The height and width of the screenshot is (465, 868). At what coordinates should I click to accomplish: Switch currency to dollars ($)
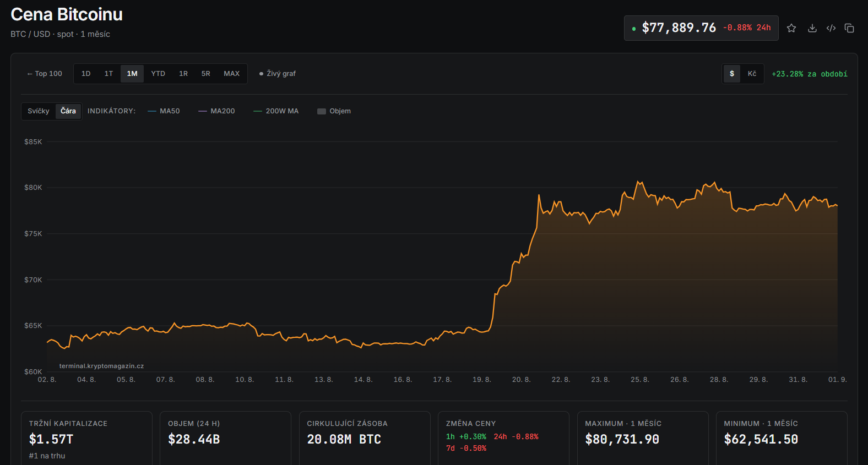pyautogui.click(x=732, y=74)
